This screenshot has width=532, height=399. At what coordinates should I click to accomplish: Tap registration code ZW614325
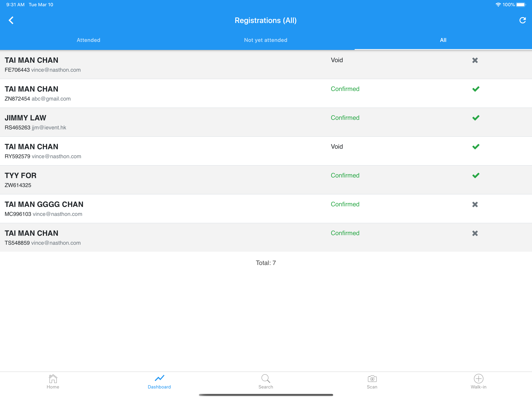coord(18,185)
